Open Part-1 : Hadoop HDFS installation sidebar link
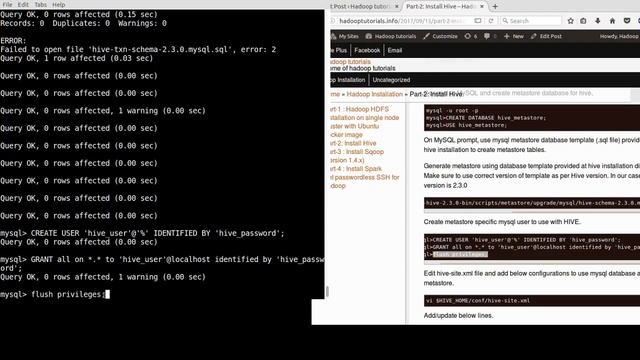The image size is (640, 360). coord(364,122)
